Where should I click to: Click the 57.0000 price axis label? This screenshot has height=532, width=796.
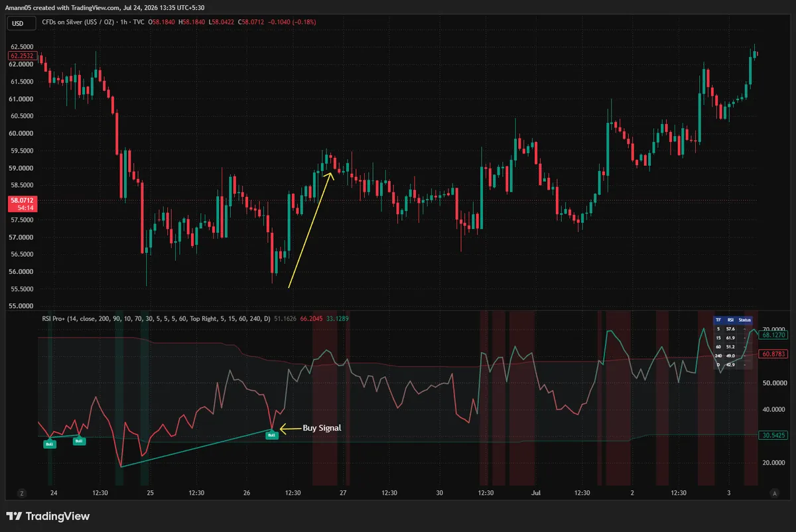click(23, 237)
